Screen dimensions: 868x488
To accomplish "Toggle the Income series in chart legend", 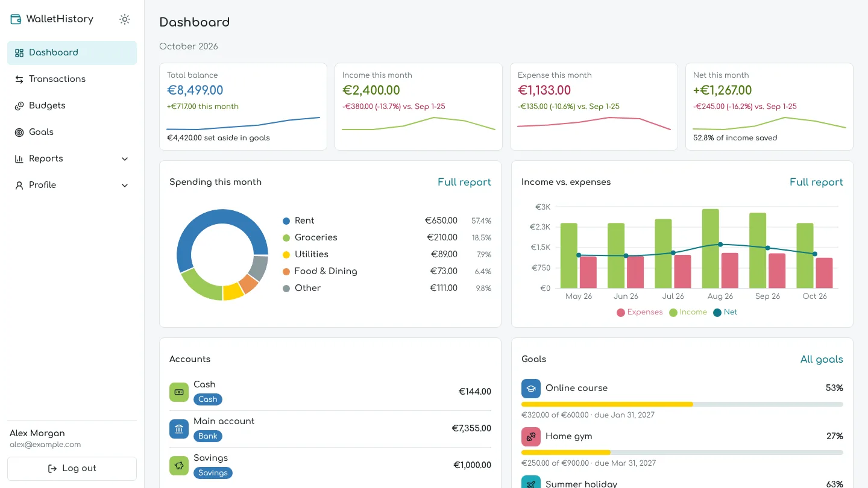I will [x=688, y=313].
